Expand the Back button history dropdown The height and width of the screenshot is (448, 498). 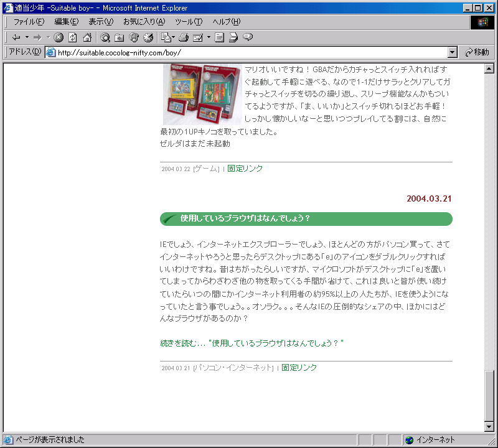(27, 37)
